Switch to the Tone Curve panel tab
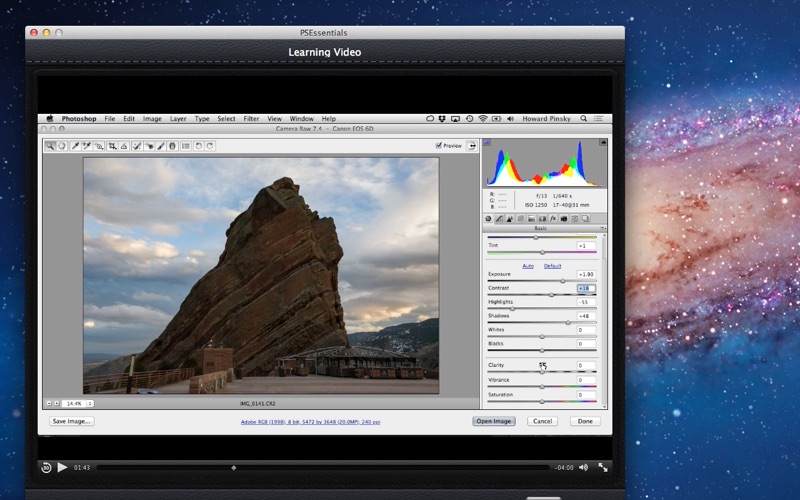The width and height of the screenshot is (800, 500). click(x=499, y=218)
